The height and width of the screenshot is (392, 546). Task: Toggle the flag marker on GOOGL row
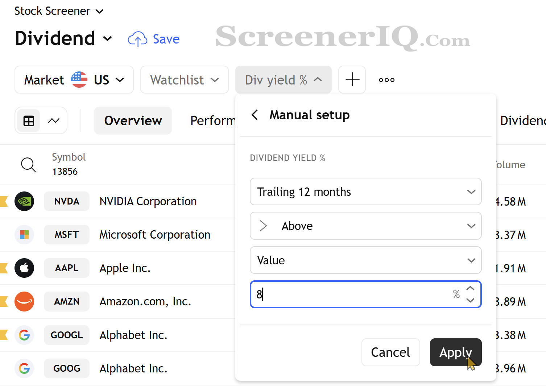pos(4,335)
